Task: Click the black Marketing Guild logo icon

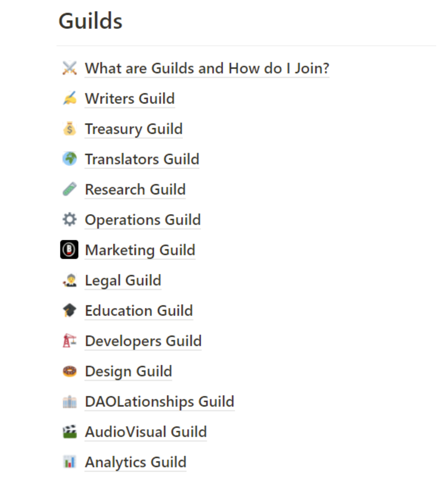Action: (69, 250)
